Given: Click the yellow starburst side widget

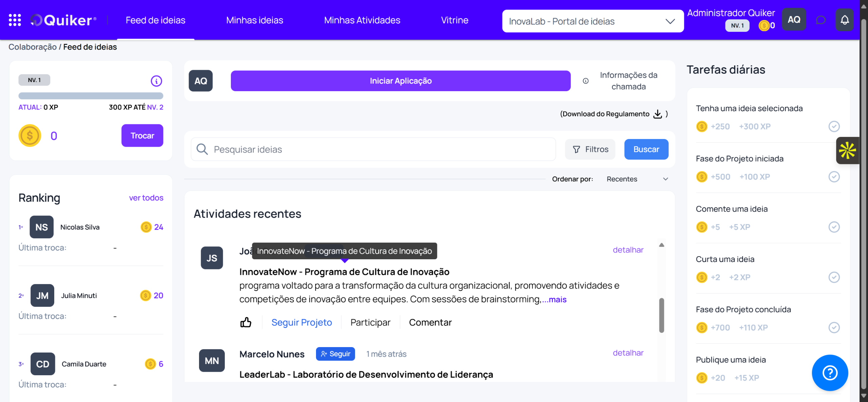Looking at the screenshot, I should pos(848,150).
